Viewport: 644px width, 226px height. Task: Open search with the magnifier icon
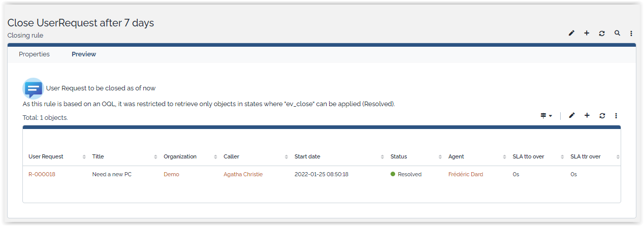617,34
